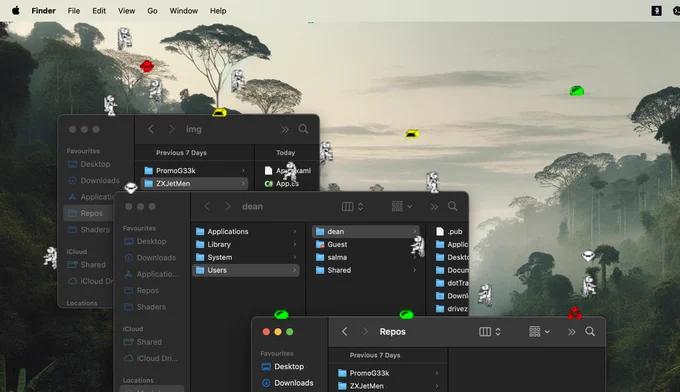This screenshot has height=392, width=680.
Task: Expand the PromoG33k chevron in the img window
Action: 243,171
